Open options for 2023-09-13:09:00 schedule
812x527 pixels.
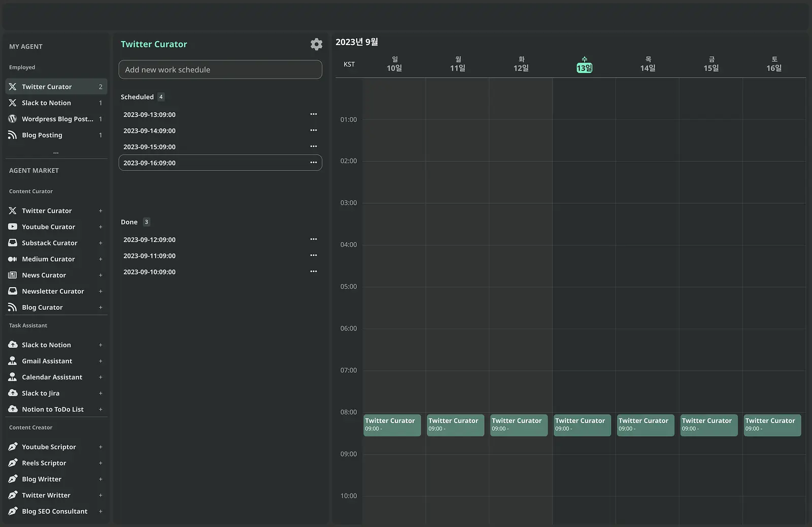click(314, 114)
